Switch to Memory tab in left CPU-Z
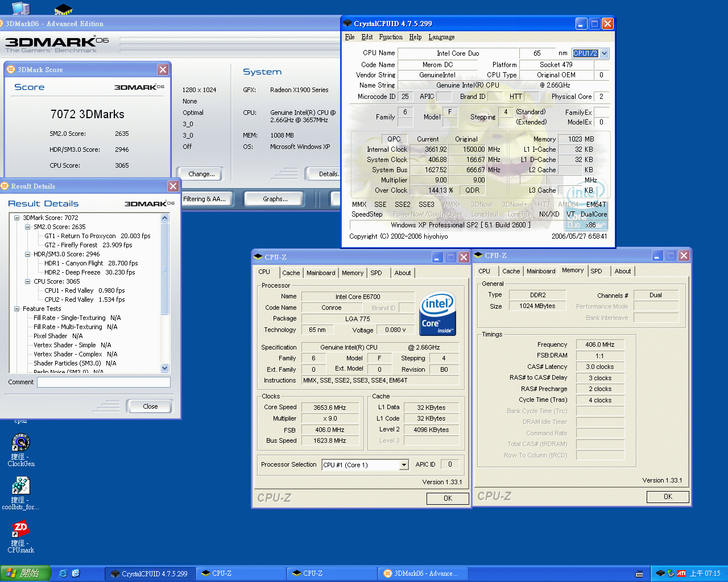This screenshot has height=582, width=728. (353, 273)
